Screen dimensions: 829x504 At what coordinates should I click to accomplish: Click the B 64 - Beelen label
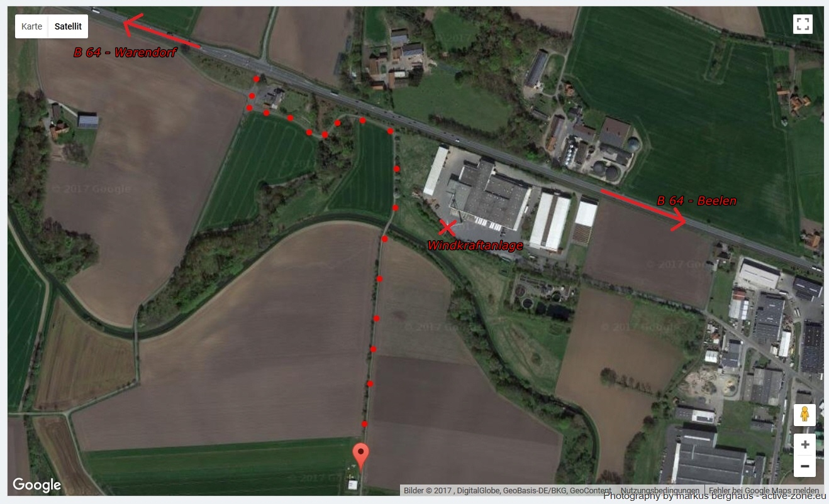click(696, 201)
